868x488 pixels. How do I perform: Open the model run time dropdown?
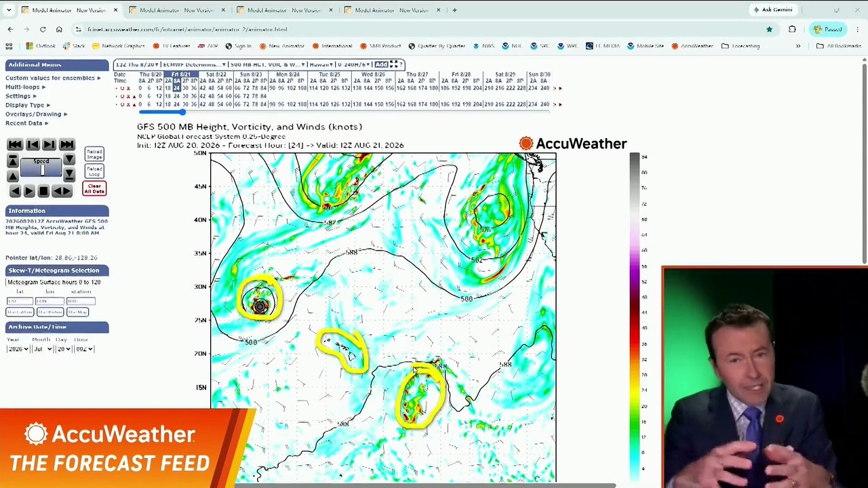137,64
